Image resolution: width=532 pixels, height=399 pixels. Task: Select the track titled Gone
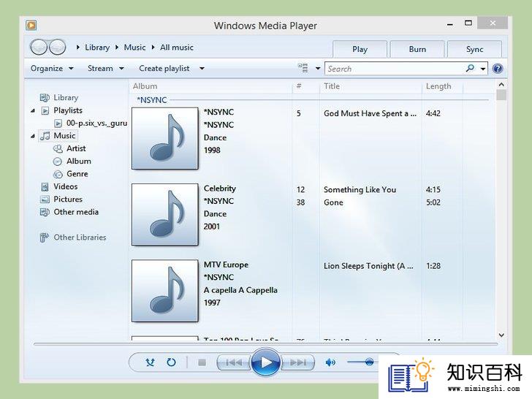333,202
